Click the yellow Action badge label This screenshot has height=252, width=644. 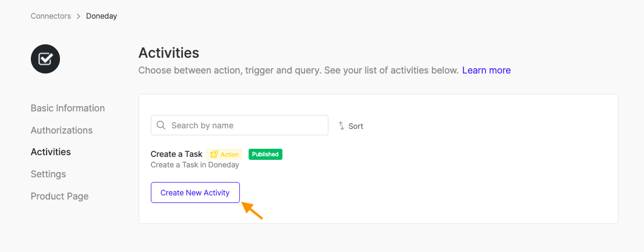click(x=224, y=155)
